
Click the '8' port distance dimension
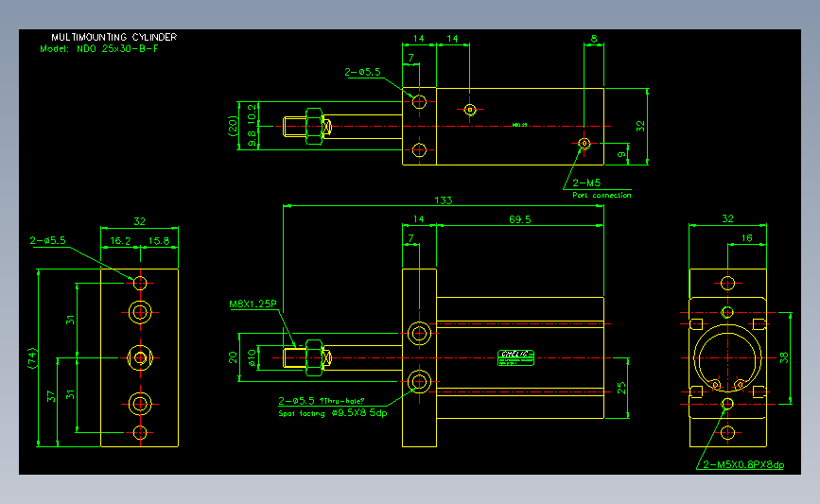(x=594, y=39)
